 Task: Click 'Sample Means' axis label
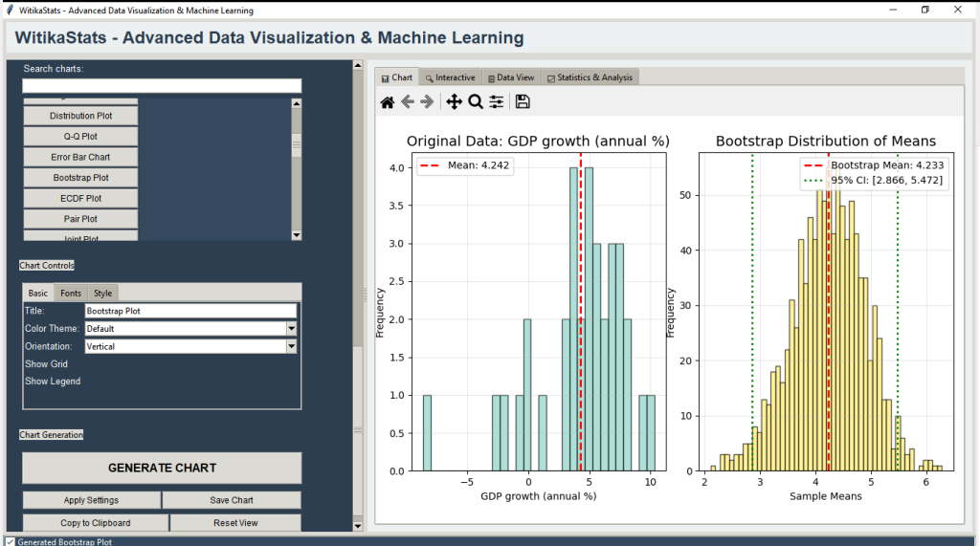(x=826, y=496)
